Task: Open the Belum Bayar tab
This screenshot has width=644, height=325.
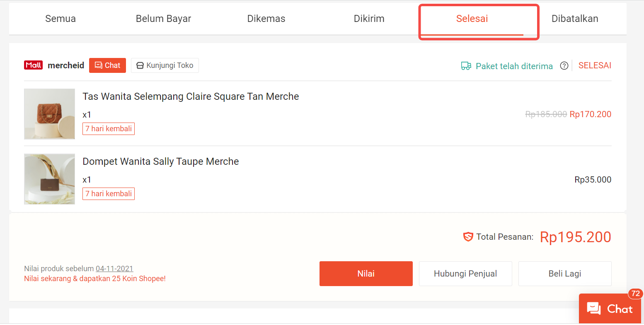Action: click(163, 19)
